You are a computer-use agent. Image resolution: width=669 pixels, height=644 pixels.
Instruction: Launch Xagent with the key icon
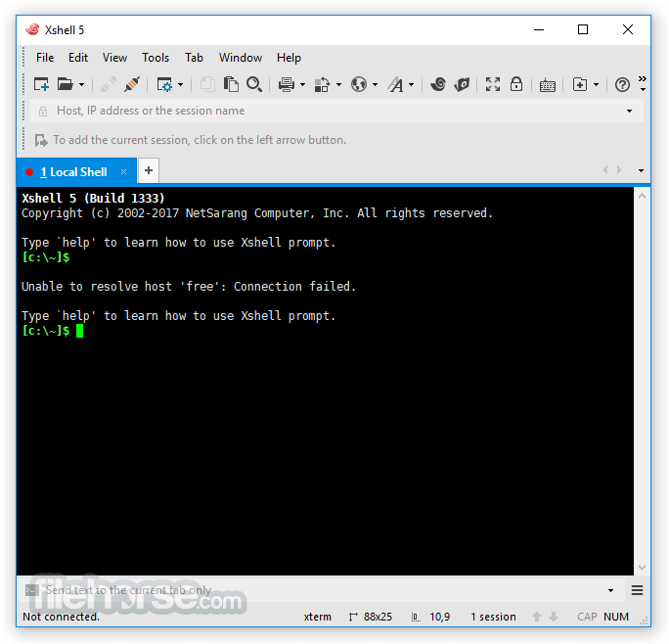462,84
